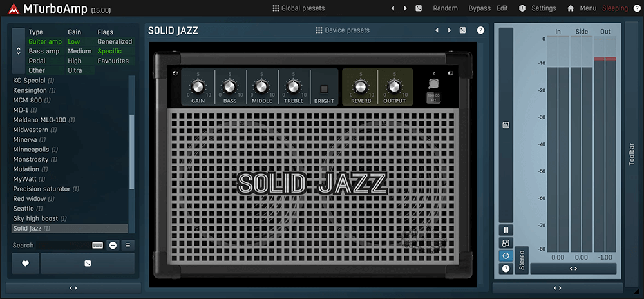Randomize device preset dice icon
644x299 pixels.
[x=462, y=30]
